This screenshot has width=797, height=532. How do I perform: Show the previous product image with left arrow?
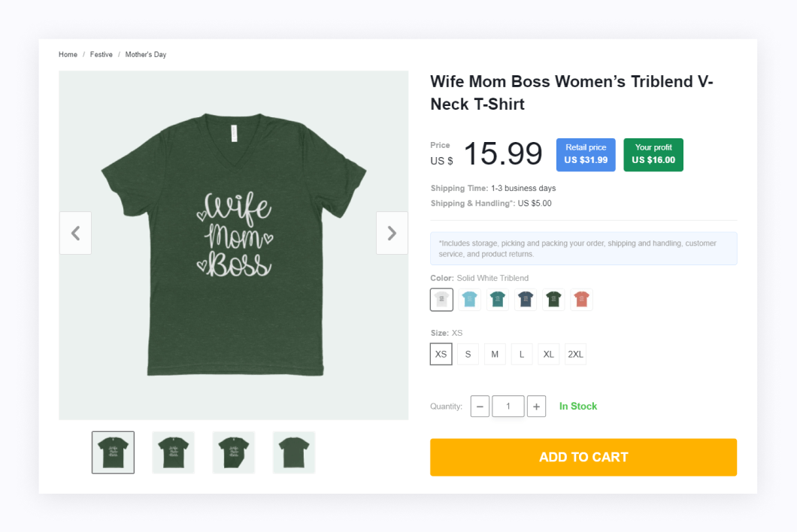tap(75, 233)
